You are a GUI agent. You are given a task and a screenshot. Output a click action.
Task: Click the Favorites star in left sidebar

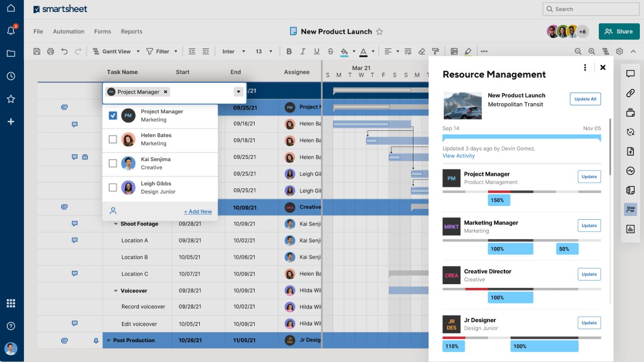pyautogui.click(x=11, y=99)
